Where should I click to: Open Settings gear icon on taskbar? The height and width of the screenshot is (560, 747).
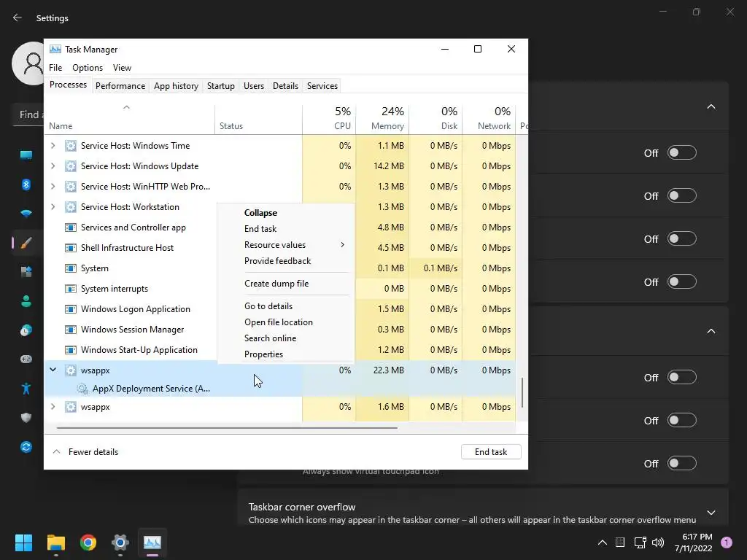120,542
